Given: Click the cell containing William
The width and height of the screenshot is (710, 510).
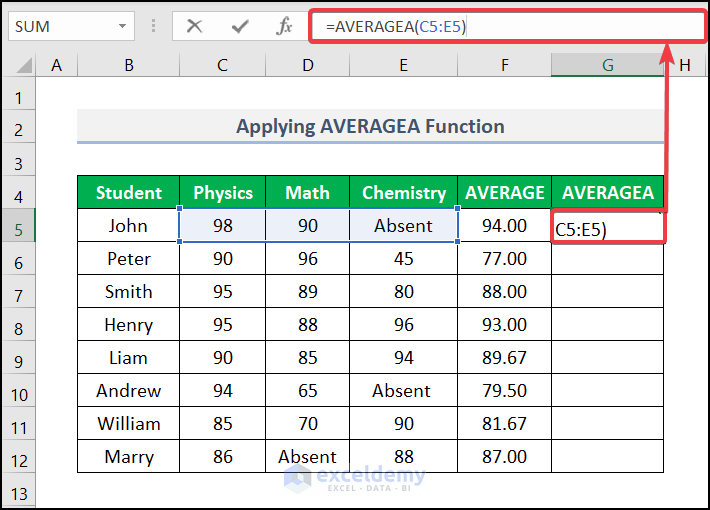Looking at the screenshot, I should tap(129, 423).
